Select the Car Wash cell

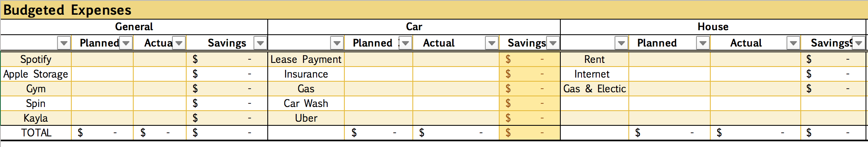306,103
